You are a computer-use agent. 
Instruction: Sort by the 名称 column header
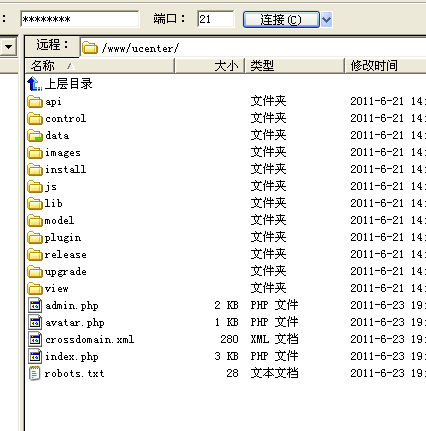[x=100, y=66]
